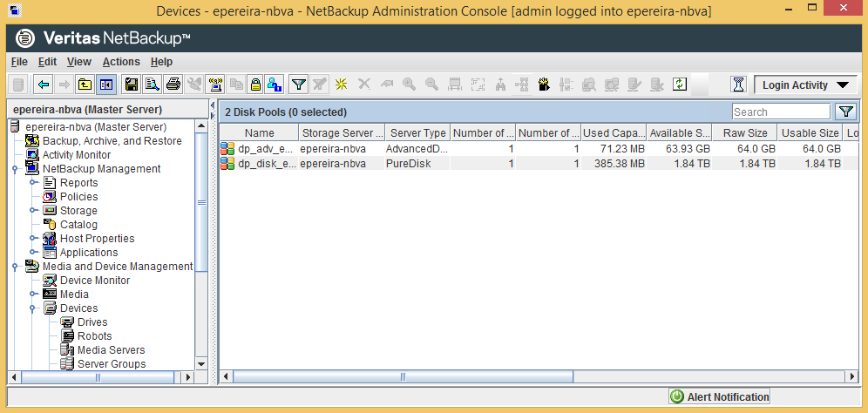The width and height of the screenshot is (868, 413).
Task: Expand the Host Properties tree node
Action: 33,238
